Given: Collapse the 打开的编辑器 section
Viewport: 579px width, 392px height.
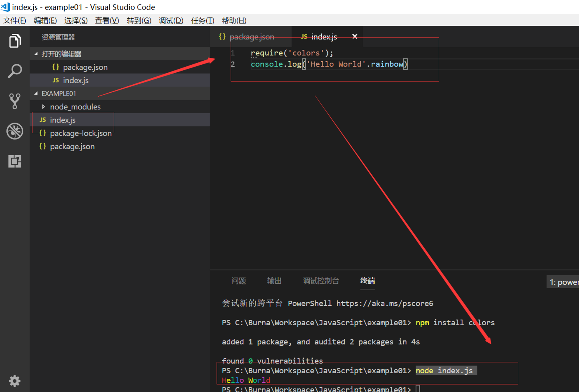Looking at the screenshot, I should [36, 54].
